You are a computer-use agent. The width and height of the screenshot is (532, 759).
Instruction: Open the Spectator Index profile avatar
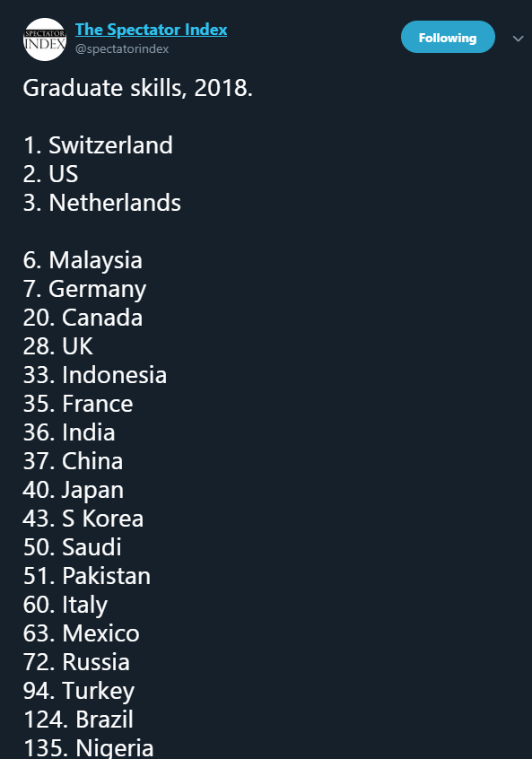point(45,39)
